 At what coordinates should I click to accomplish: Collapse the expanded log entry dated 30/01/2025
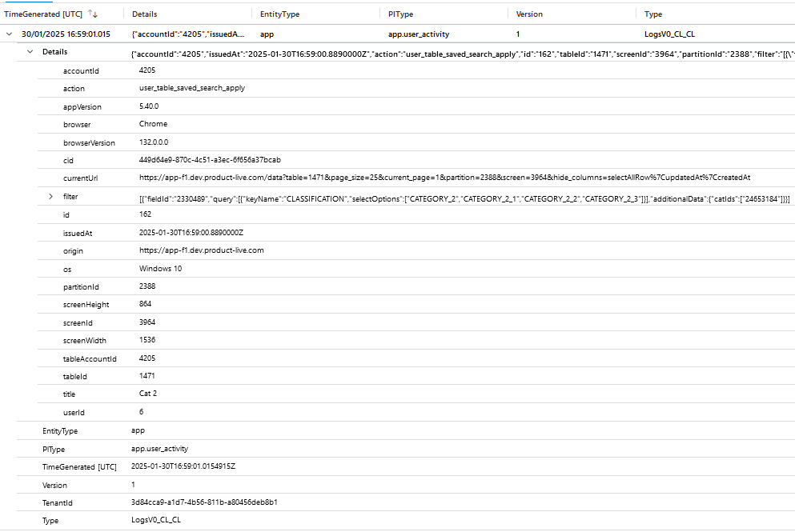coord(9,34)
